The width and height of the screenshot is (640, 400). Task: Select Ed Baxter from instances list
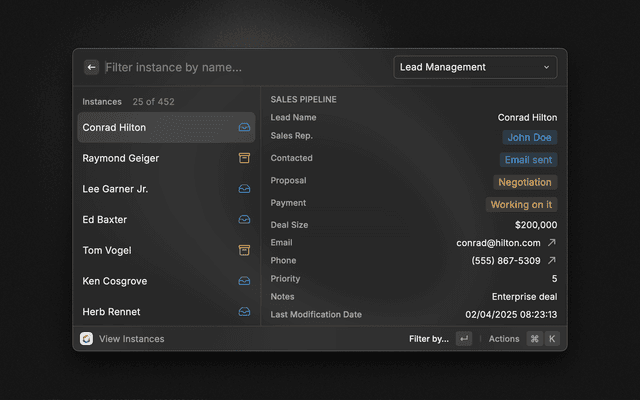tap(105, 220)
